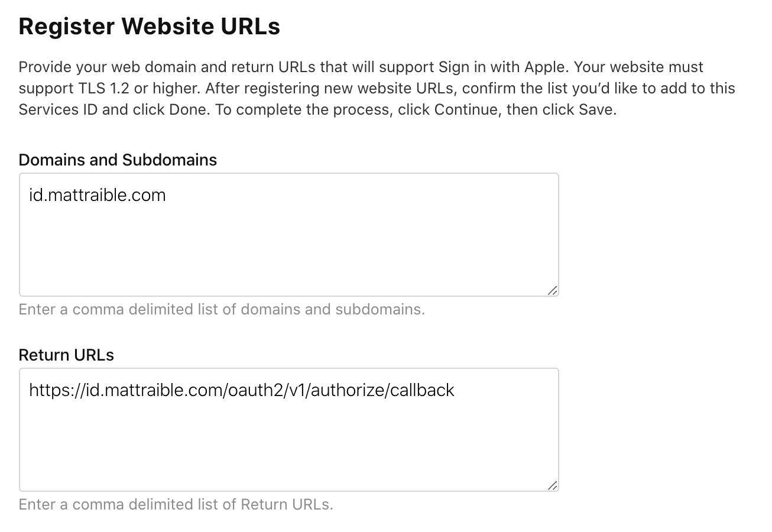The image size is (772, 532).
Task: Click resize grip of Return URLs box
Action: pyautogui.click(x=552, y=485)
